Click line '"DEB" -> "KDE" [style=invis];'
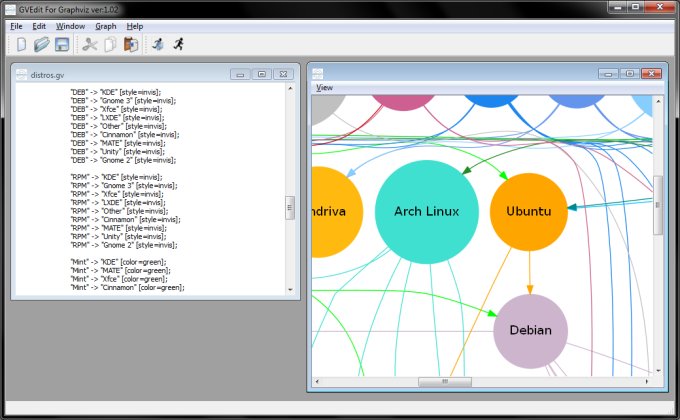The width and height of the screenshot is (680, 420). coord(115,92)
